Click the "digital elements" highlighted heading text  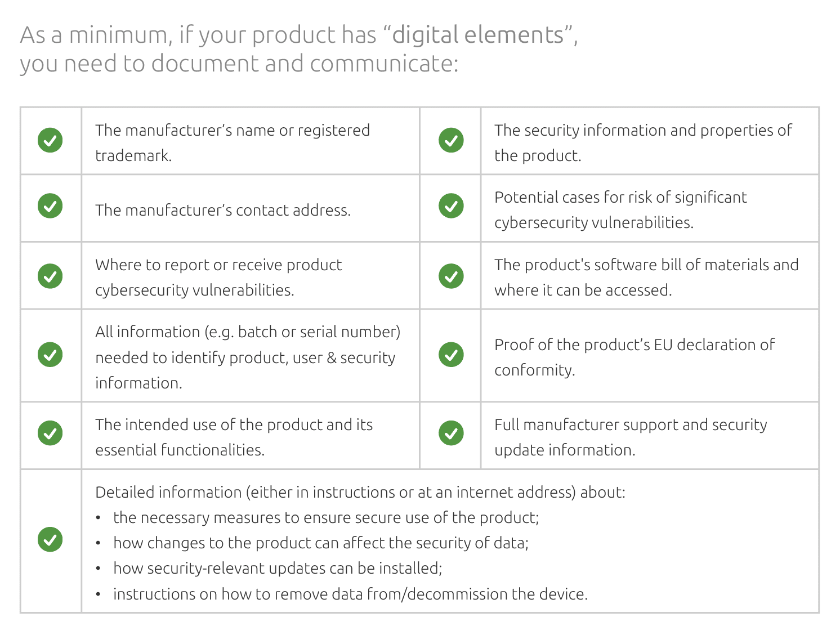[478, 35]
